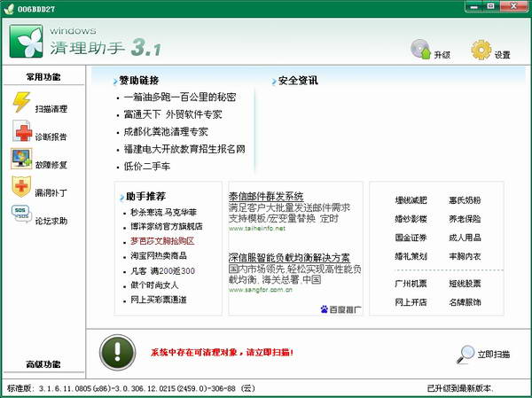The width and height of the screenshot is (532, 398).
Task: Click the www.sangfor.com.cn URL
Action: coord(260,290)
